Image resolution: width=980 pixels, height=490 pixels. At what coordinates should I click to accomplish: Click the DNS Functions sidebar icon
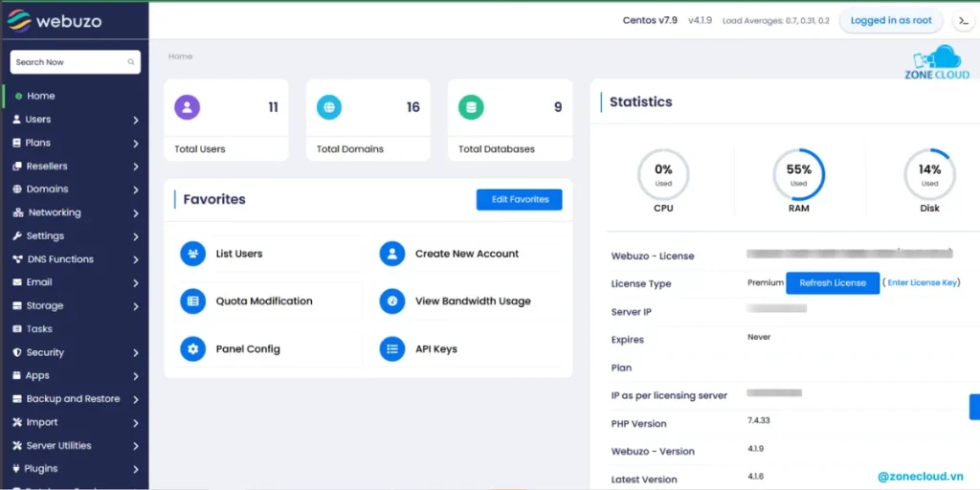tap(17, 259)
